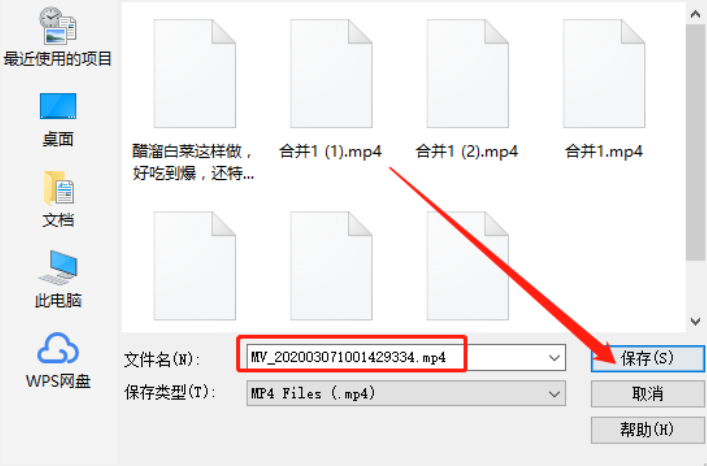Select the 桌面 desktop icon
The width and height of the screenshot is (707, 466).
[x=58, y=120]
